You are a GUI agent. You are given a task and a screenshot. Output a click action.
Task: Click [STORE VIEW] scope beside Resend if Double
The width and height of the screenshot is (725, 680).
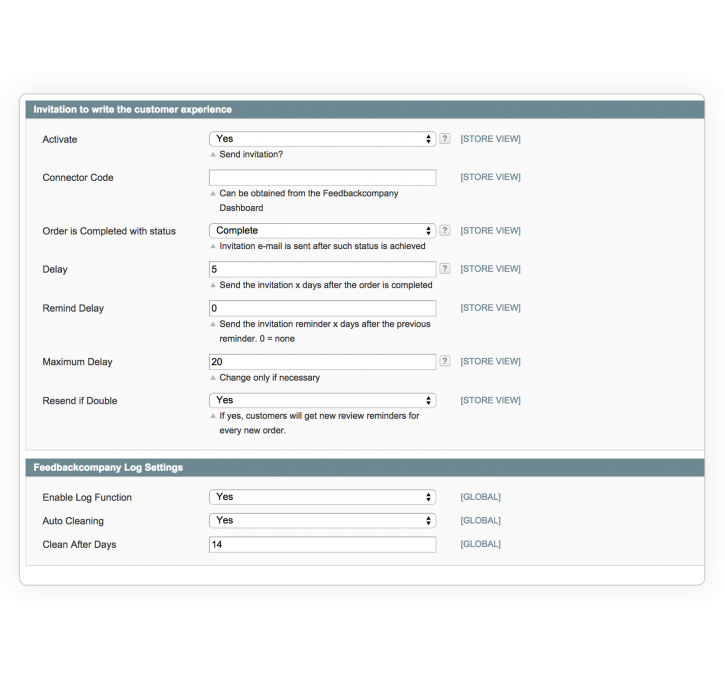pyautogui.click(x=490, y=400)
